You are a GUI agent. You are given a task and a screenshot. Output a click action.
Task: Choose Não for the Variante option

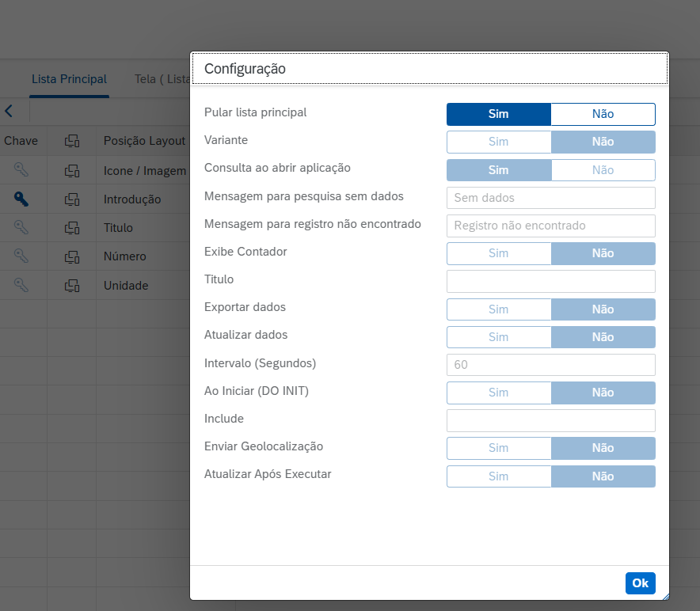[603, 142]
